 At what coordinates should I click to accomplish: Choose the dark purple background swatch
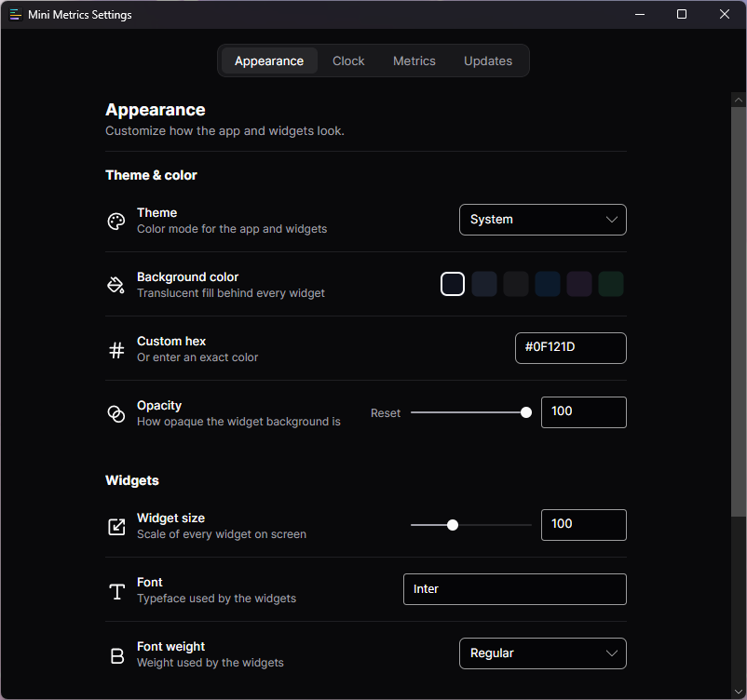[x=579, y=284]
